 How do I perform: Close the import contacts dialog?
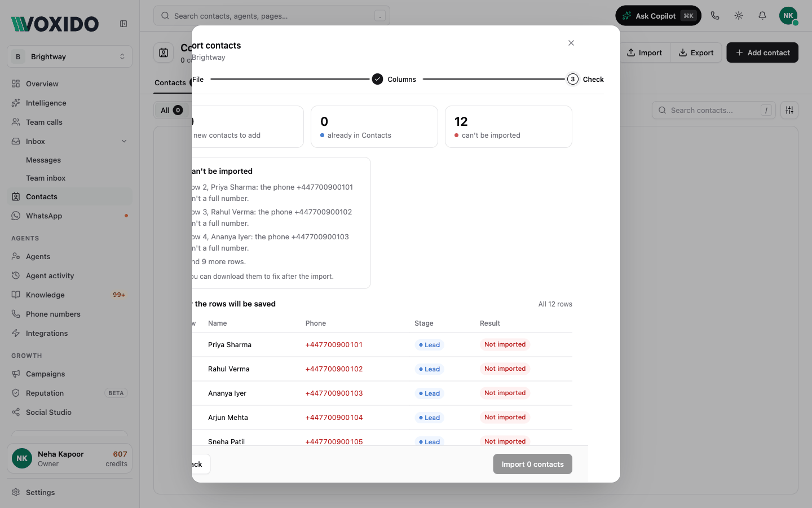(x=571, y=43)
